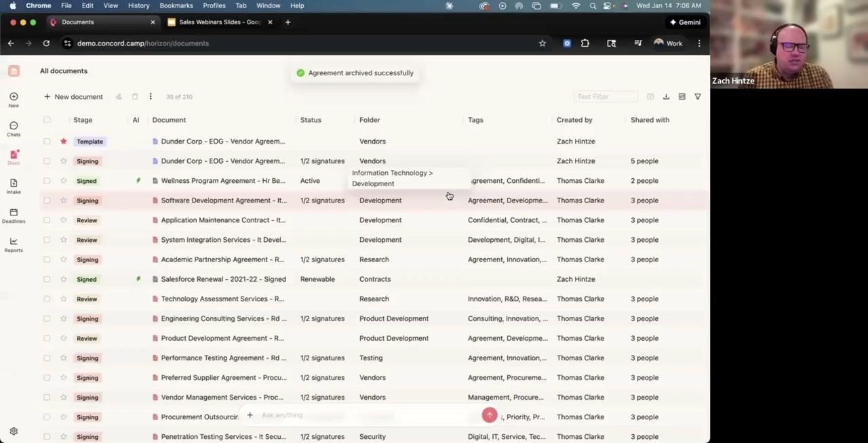Open the Chrome profile menu labeled Work
This screenshot has height=443, width=868.
(667, 43)
